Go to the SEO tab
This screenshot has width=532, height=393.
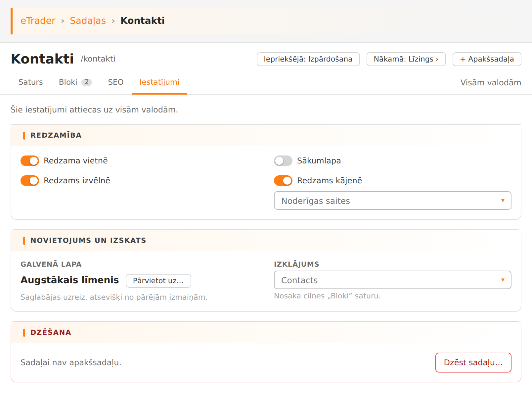(116, 82)
